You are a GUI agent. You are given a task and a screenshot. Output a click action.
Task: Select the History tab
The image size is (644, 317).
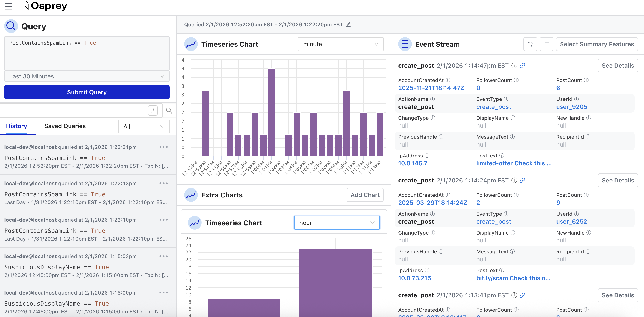click(16, 126)
